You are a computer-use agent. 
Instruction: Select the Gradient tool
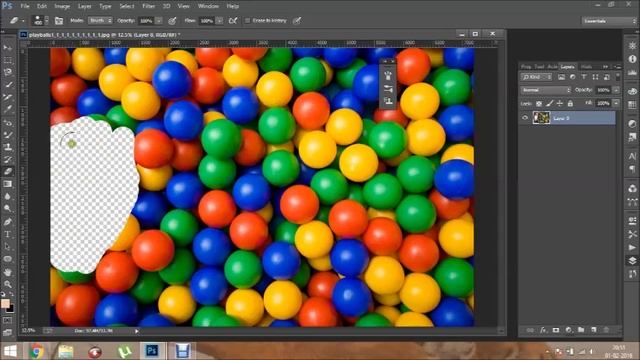tap(7, 184)
